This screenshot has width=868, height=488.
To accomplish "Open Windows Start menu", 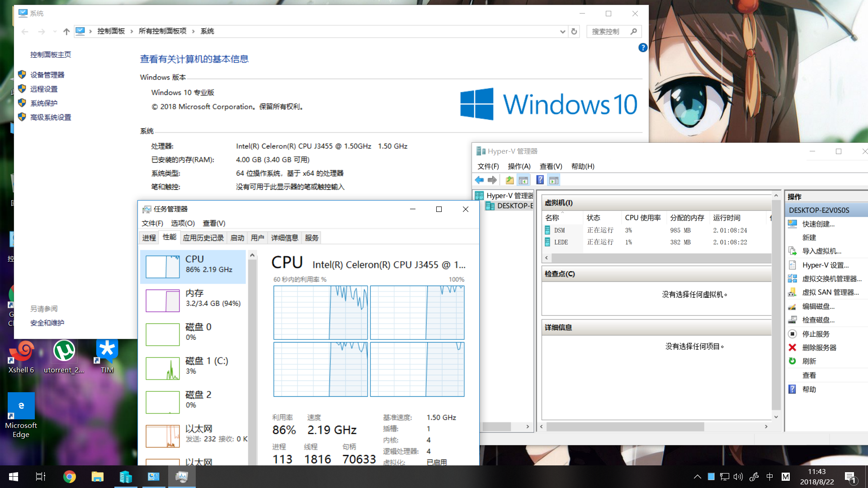I will [x=14, y=477].
